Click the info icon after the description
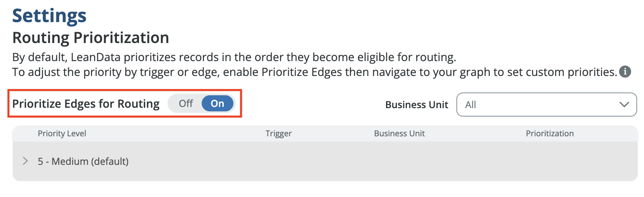 [625, 72]
